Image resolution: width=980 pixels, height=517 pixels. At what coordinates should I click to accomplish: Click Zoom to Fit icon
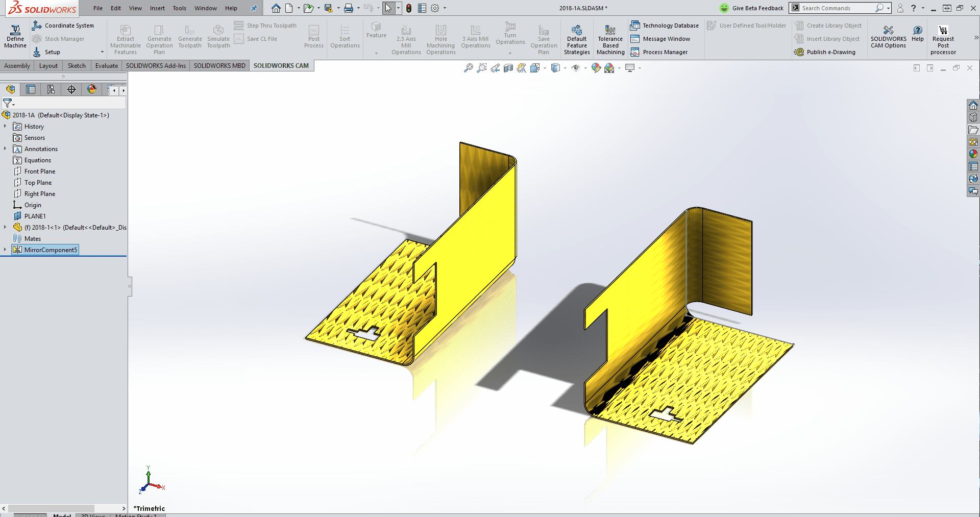pyautogui.click(x=469, y=68)
